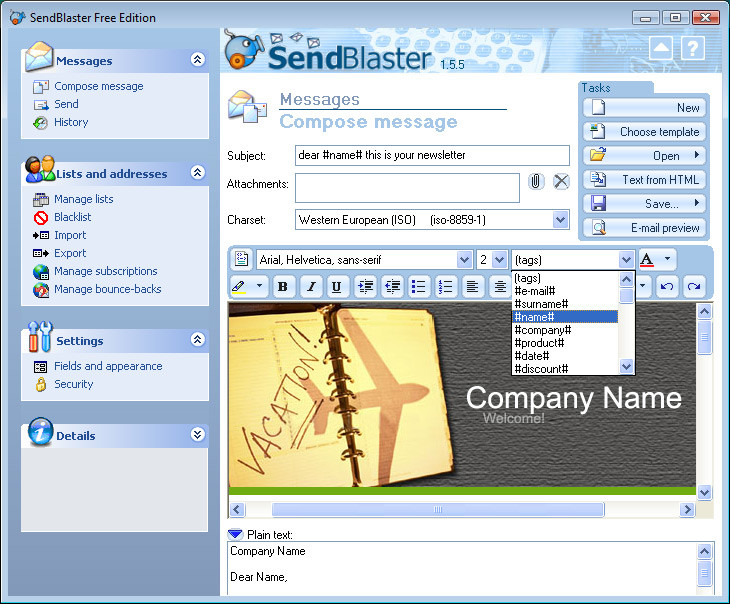Select #e-mail# tag from list
Screen dimensions: 730x604
565,291
